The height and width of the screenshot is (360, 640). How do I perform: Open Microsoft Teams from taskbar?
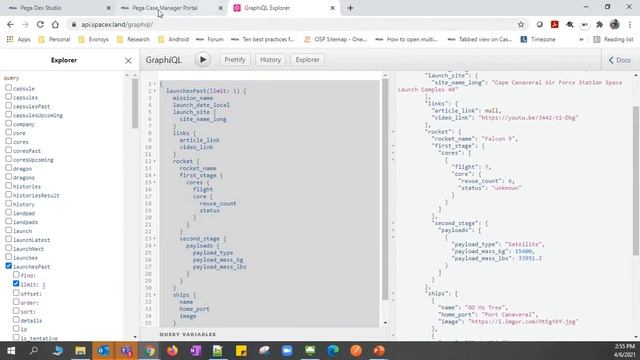click(126, 351)
